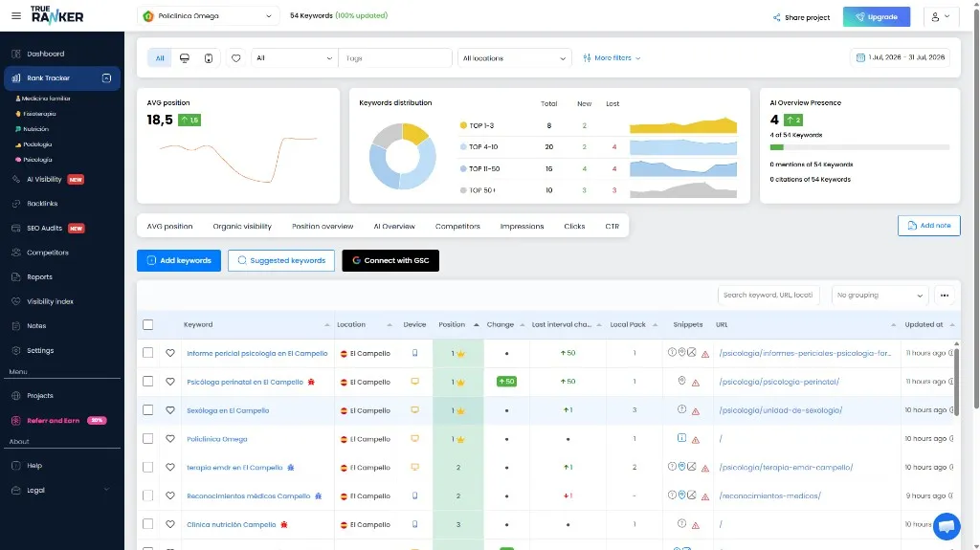Filter by desktop device icon
This screenshot has width=980, height=550.
point(185,58)
